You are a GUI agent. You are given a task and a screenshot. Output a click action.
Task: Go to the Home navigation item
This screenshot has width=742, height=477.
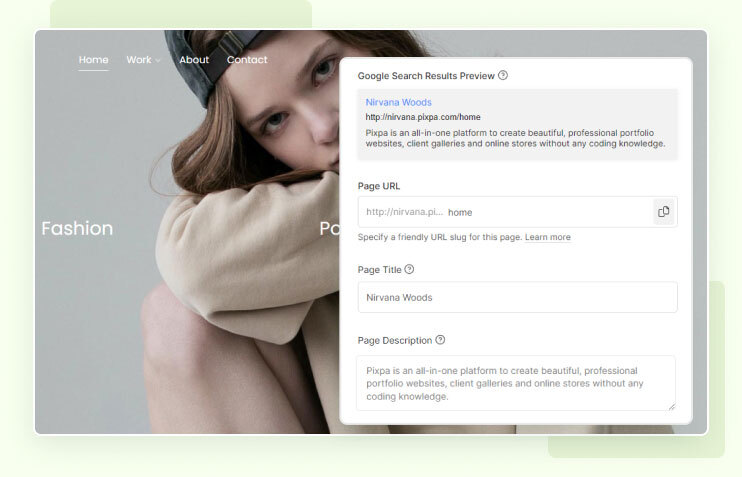tap(93, 60)
